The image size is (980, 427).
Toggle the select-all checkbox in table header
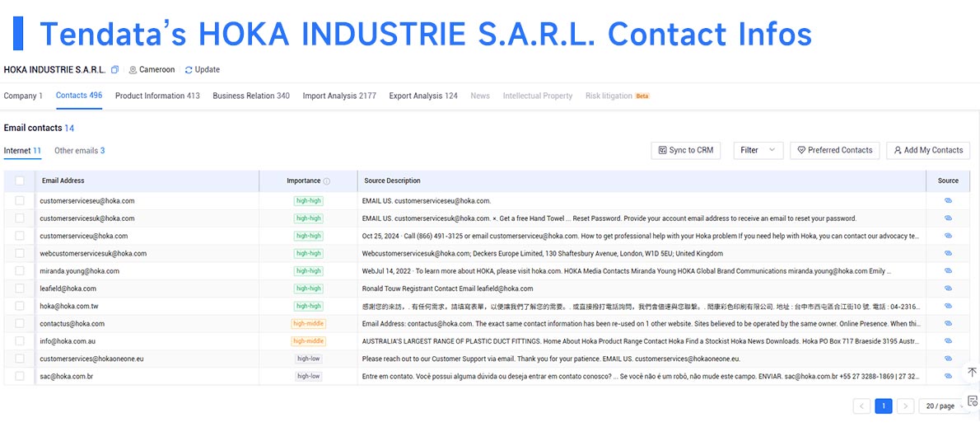pyautogui.click(x=20, y=181)
